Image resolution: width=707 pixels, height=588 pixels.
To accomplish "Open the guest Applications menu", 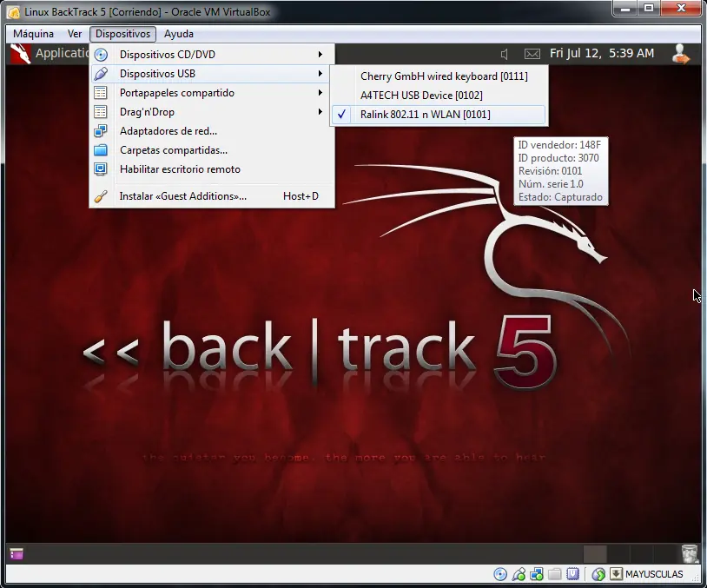I will pos(63,53).
